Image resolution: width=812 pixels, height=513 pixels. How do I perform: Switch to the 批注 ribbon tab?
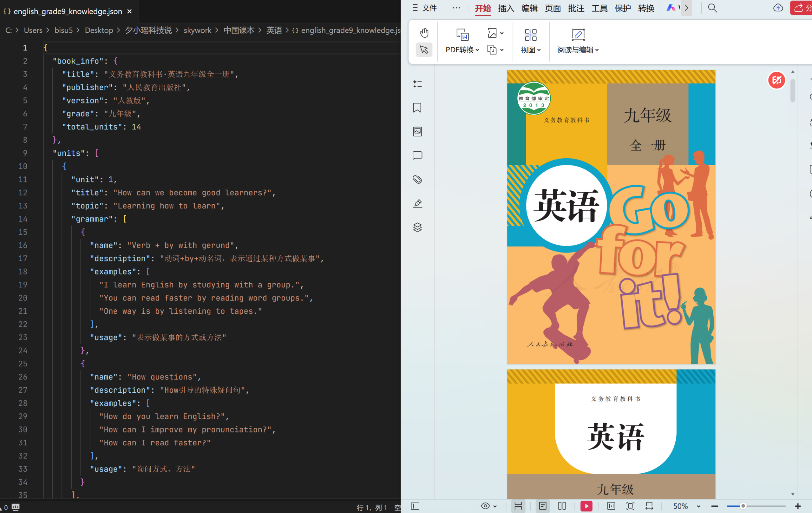coord(576,8)
